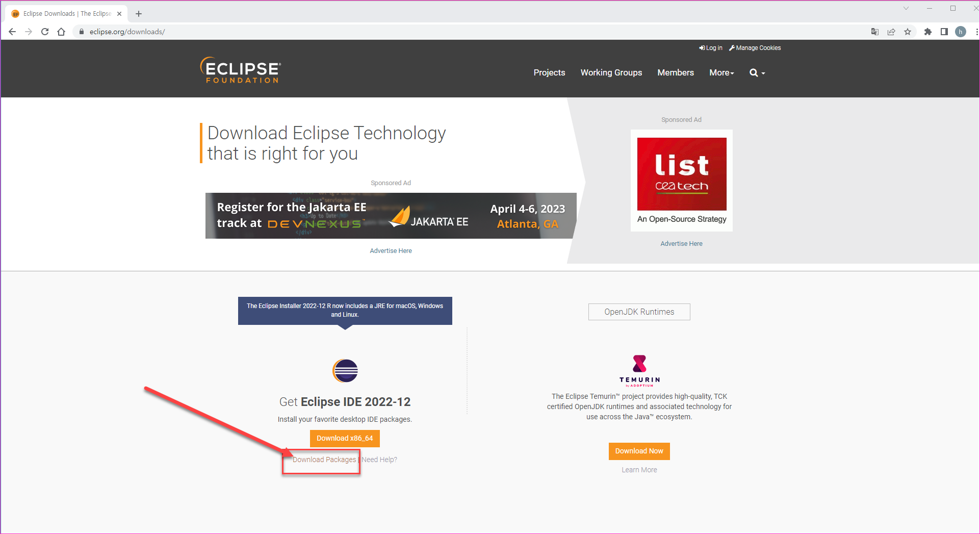Click the lock icon in address bar

81,32
